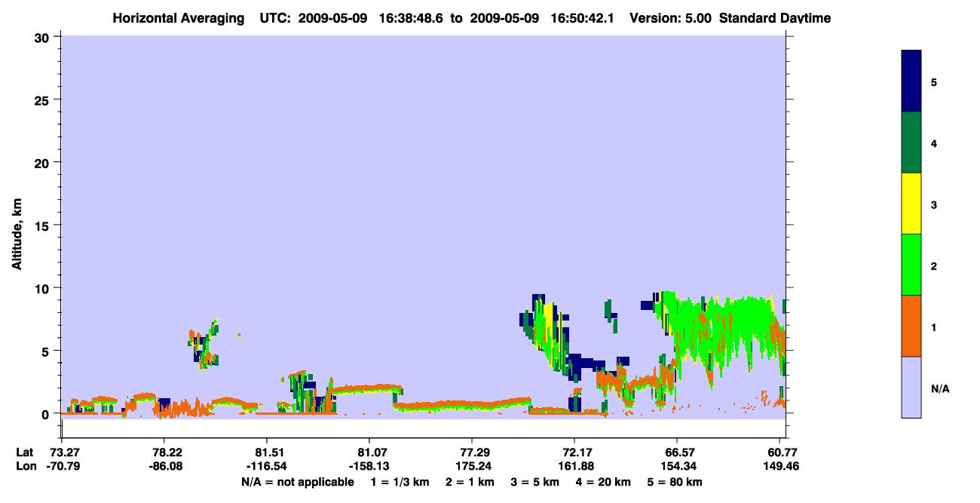
Task: Click the 'Lon' row label
Action: tap(25, 466)
